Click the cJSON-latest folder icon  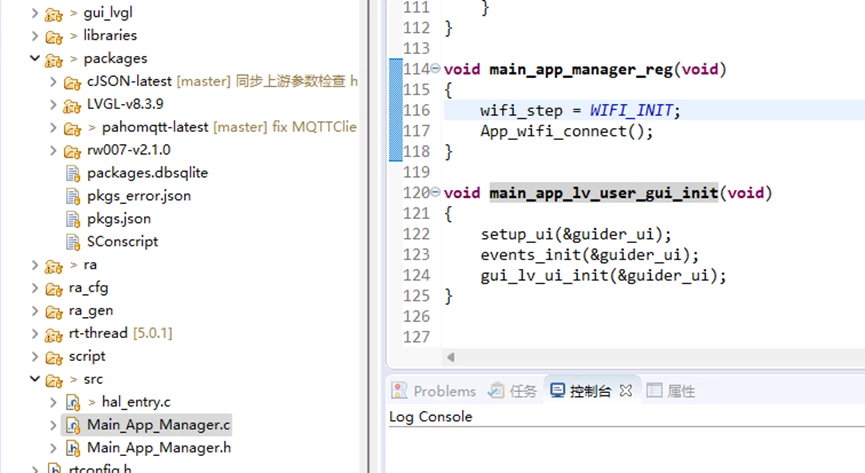[x=72, y=83]
